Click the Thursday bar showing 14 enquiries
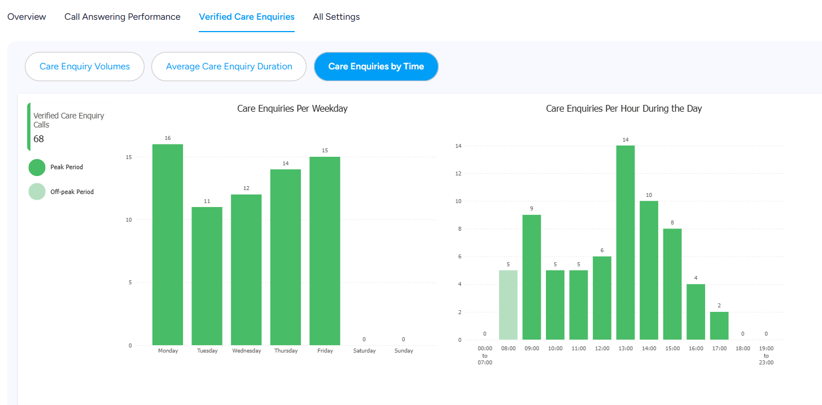This screenshot has height=405, width=822. pos(286,257)
